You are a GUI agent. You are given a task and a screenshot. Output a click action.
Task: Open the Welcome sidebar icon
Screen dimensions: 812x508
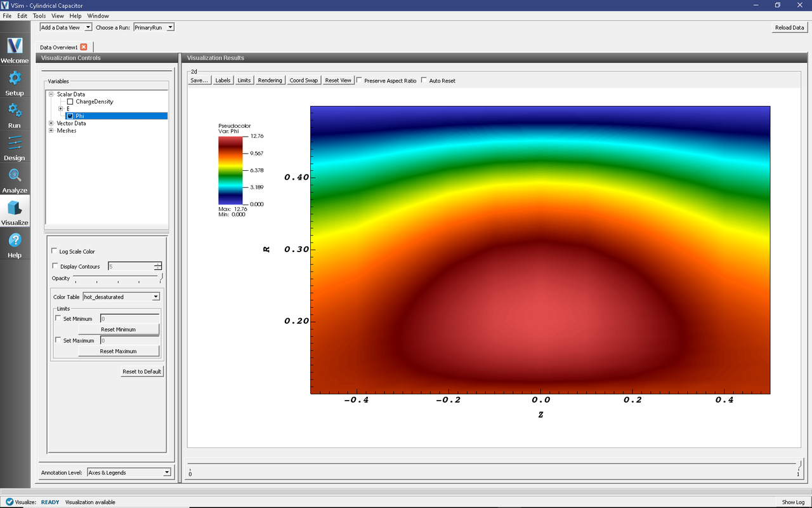pyautogui.click(x=15, y=50)
